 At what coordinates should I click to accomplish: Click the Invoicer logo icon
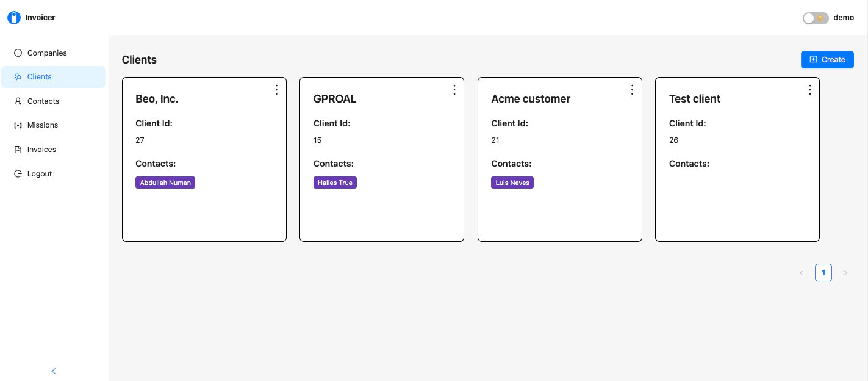(13, 17)
